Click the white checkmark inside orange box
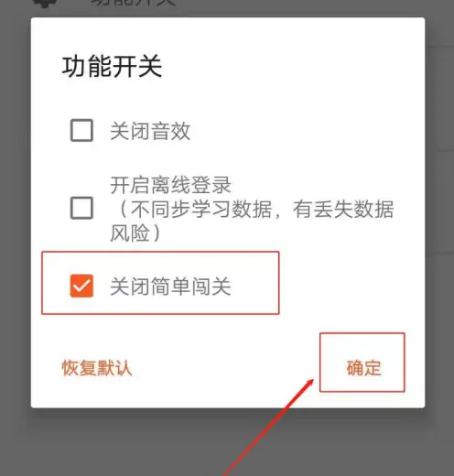Screen dimensions: 454x476 (81, 286)
